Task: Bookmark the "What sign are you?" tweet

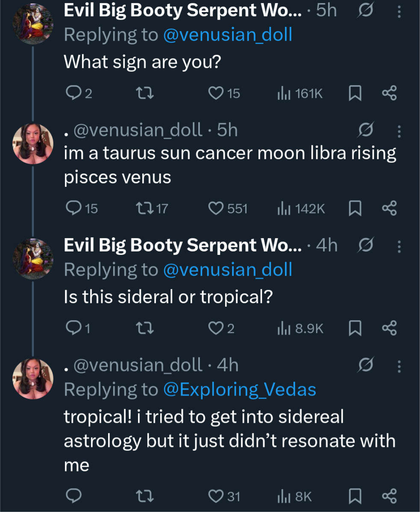Action: (x=355, y=93)
